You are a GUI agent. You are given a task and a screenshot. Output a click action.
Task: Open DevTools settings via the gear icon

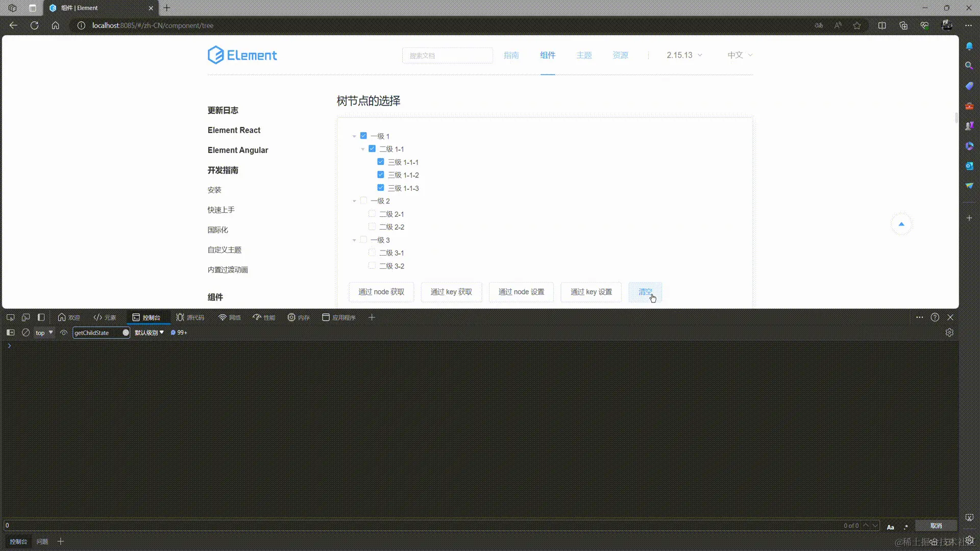[x=949, y=332]
